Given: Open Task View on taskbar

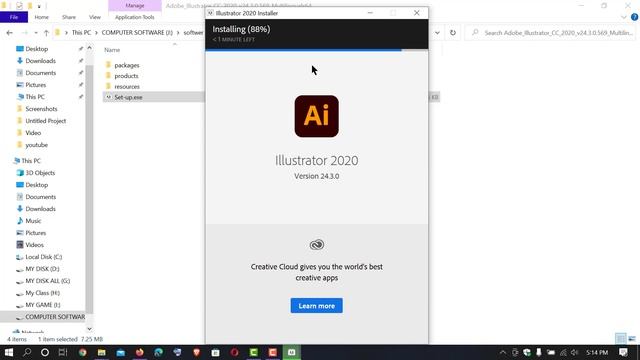Looking at the screenshot, I should tap(63, 352).
